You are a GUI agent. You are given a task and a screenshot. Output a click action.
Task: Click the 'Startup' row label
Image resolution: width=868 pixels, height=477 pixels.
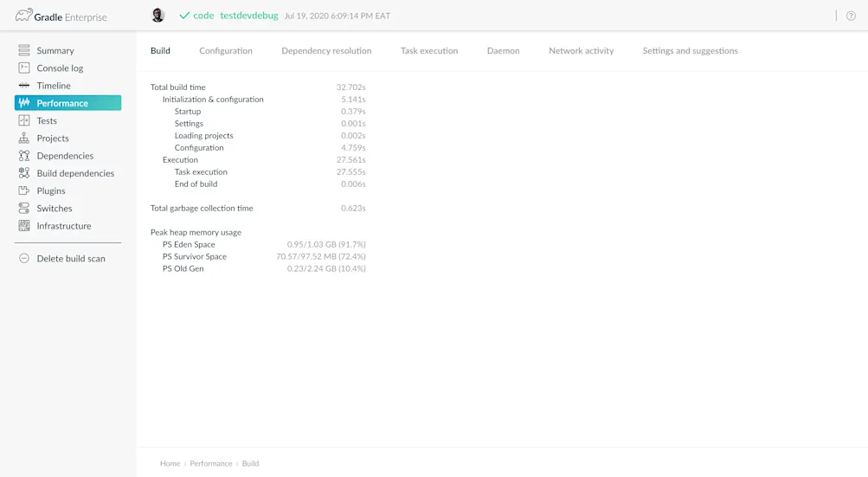click(x=188, y=112)
